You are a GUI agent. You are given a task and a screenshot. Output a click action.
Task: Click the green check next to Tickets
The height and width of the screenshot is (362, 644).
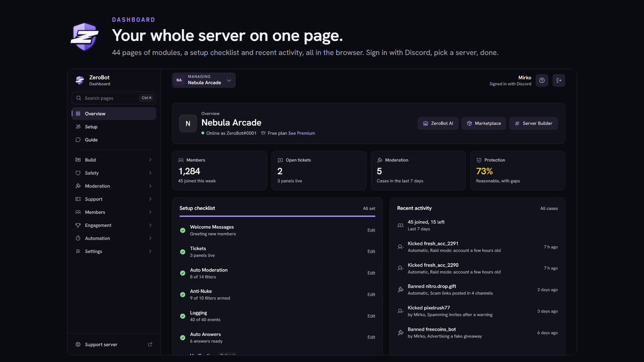(x=183, y=251)
